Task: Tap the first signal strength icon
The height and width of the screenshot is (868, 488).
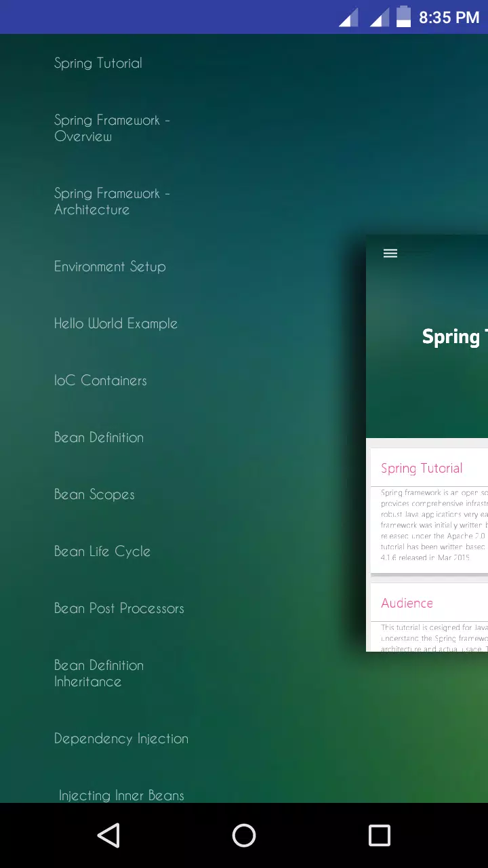Action: tap(348, 18)
